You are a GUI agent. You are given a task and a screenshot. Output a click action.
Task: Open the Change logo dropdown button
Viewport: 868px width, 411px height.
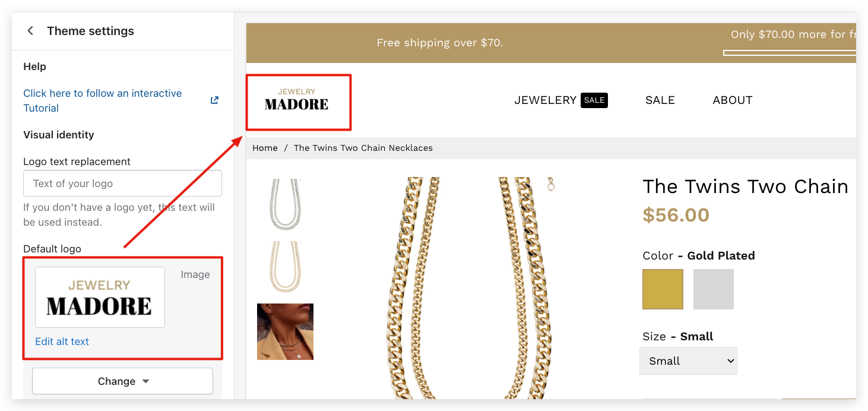point(122,381)
